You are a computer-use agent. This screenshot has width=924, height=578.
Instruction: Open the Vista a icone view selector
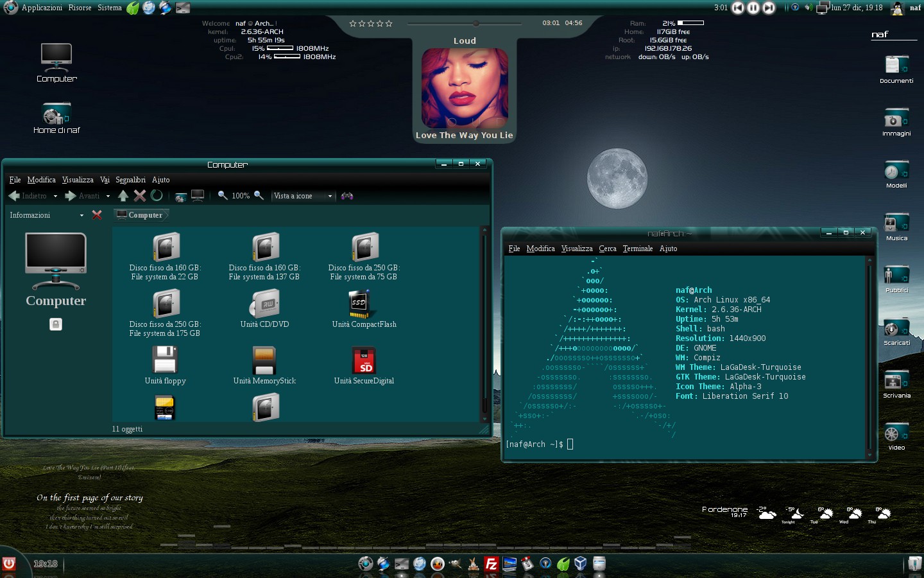point(303,196)
